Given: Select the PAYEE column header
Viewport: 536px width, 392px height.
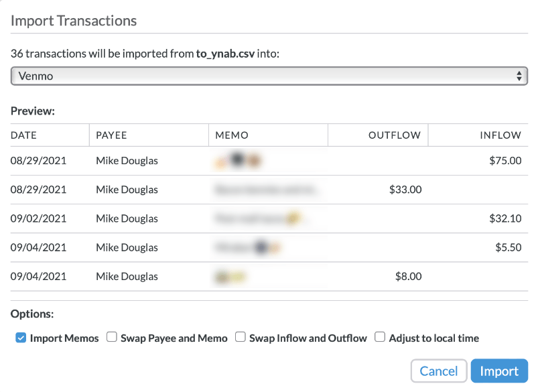Looking at the screenshot, I should click(111, 135).
